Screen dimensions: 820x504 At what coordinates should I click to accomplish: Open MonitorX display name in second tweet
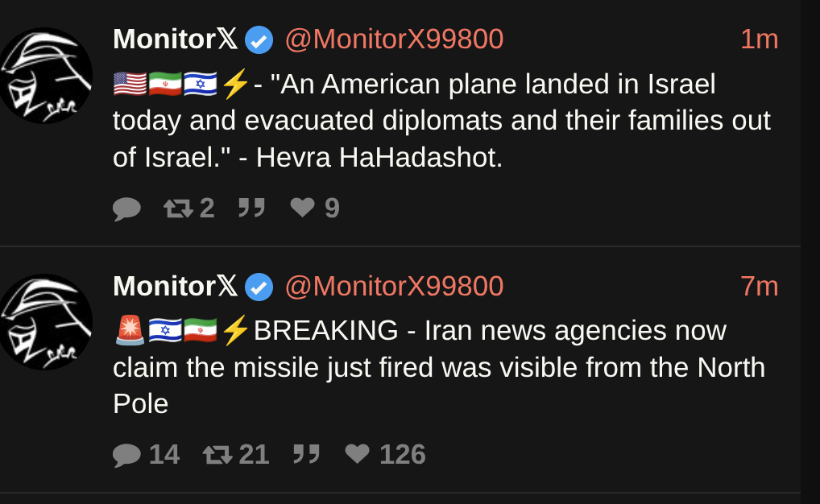click(175, 286)
